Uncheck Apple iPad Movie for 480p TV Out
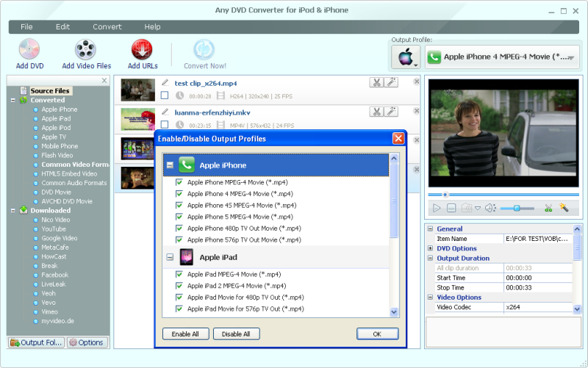 (179, 297)
